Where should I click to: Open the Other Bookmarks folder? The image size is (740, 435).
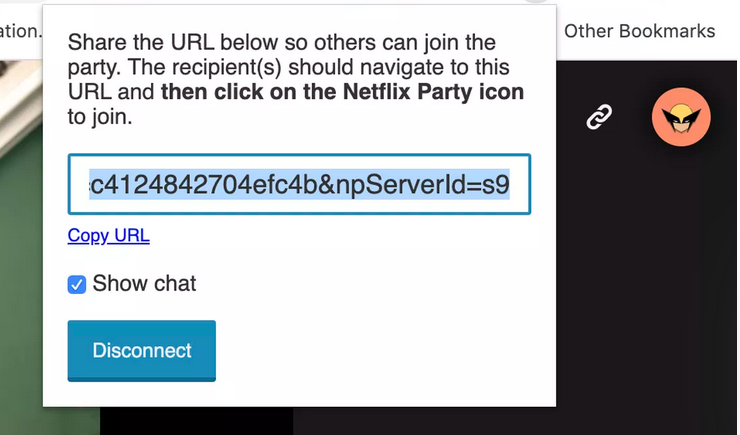point(639,31)
